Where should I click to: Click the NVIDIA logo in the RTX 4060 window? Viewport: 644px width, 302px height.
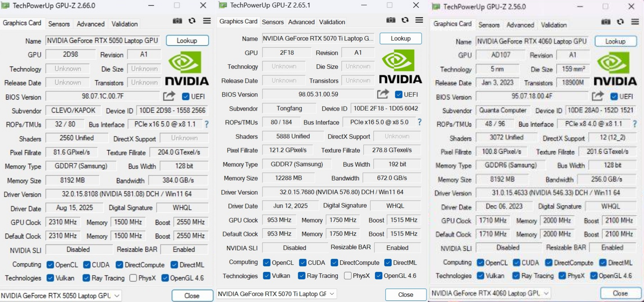point(615,68)
